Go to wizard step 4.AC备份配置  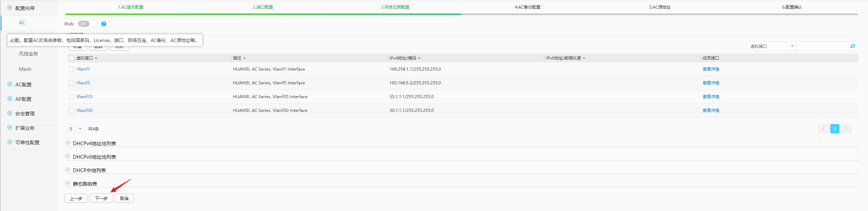point(527,7)
